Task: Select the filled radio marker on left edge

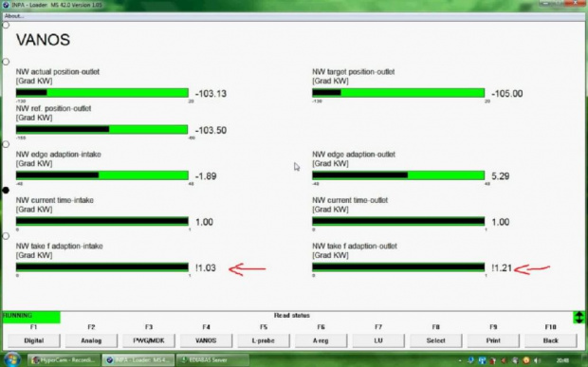Action: pos(6,190)
